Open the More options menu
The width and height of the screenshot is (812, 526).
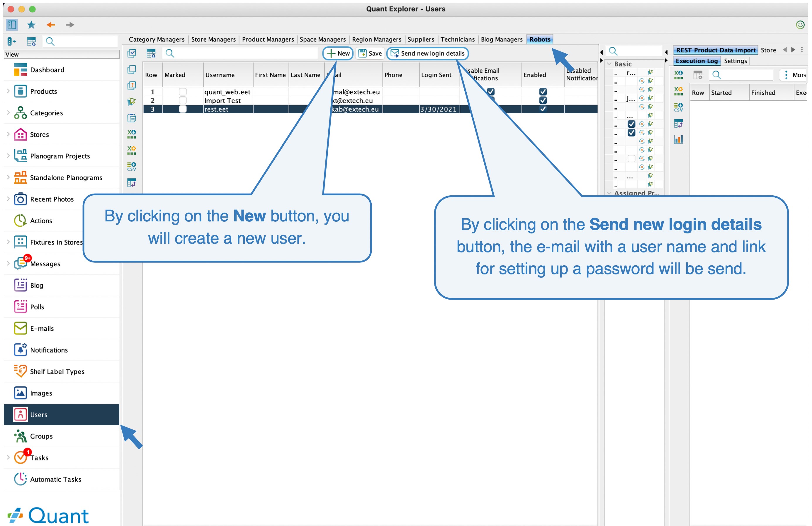click(x=794, y=75)
